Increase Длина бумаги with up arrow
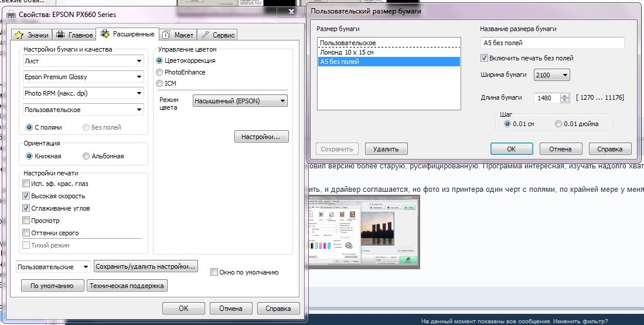This screenshot has width=644, height=325. pos(565,96)
